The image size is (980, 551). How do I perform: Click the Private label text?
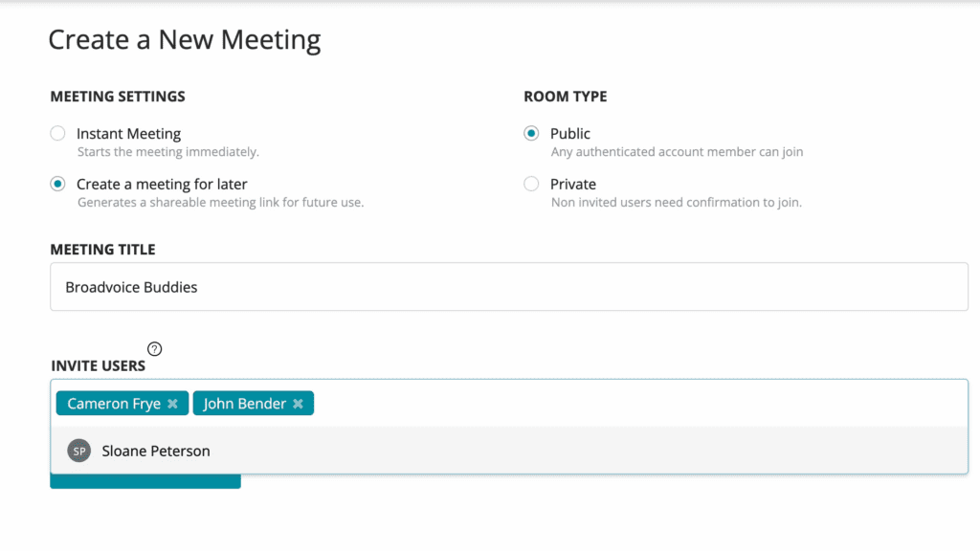pos(573,184)
